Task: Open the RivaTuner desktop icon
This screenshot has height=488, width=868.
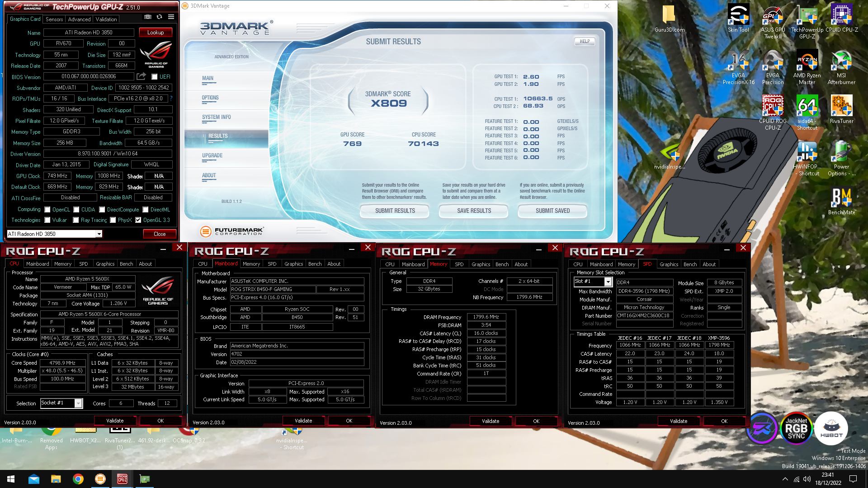Action: point(841,110)
